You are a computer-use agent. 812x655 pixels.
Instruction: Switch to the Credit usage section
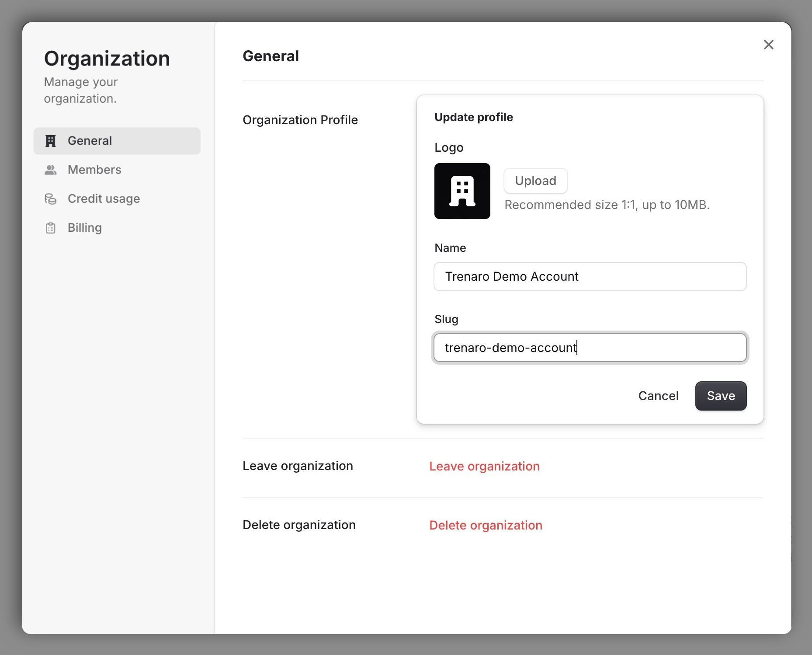[104, 199]
